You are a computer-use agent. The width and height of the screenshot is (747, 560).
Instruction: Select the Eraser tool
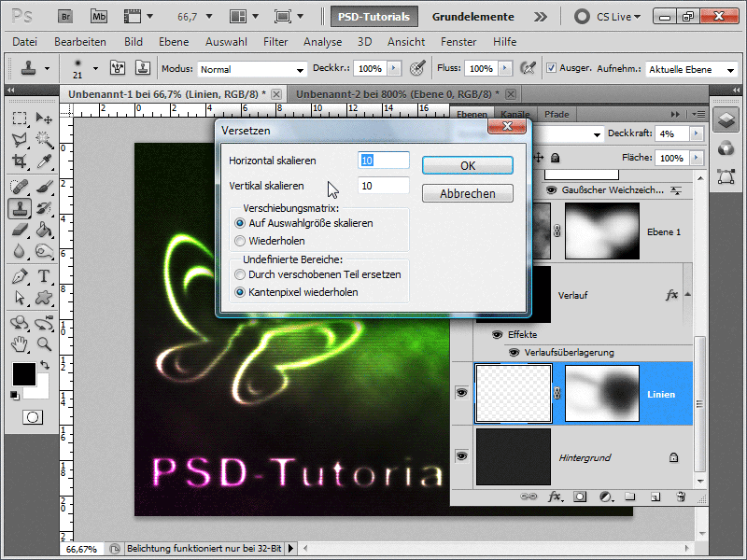pos(20,230)
